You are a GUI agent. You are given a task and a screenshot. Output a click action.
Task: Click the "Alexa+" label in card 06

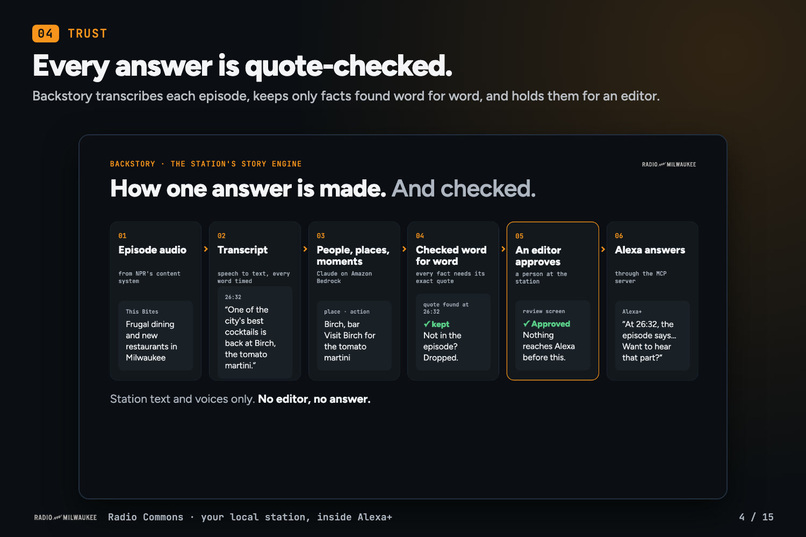point(632,311)
